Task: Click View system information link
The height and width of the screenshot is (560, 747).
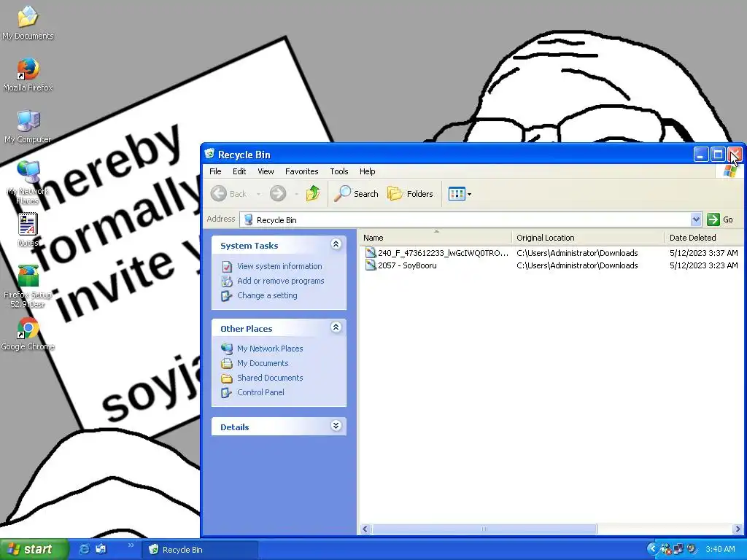Action: coord(279,266)
